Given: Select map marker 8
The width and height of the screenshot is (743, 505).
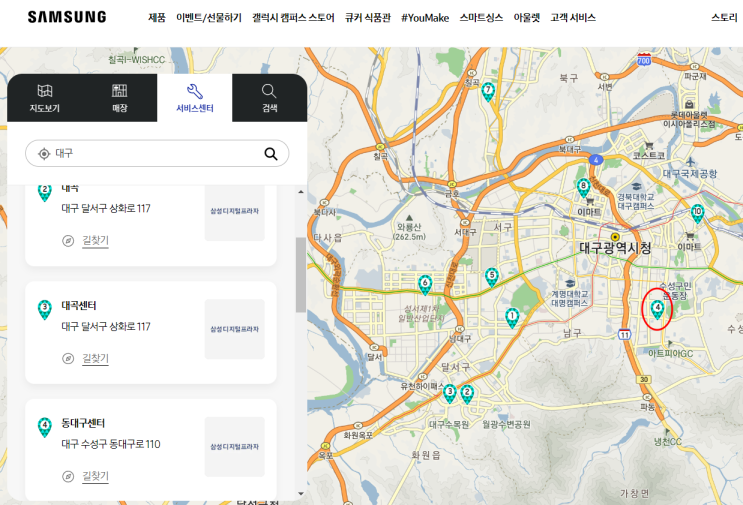Looking at the screenshot, I should point(583,188).
